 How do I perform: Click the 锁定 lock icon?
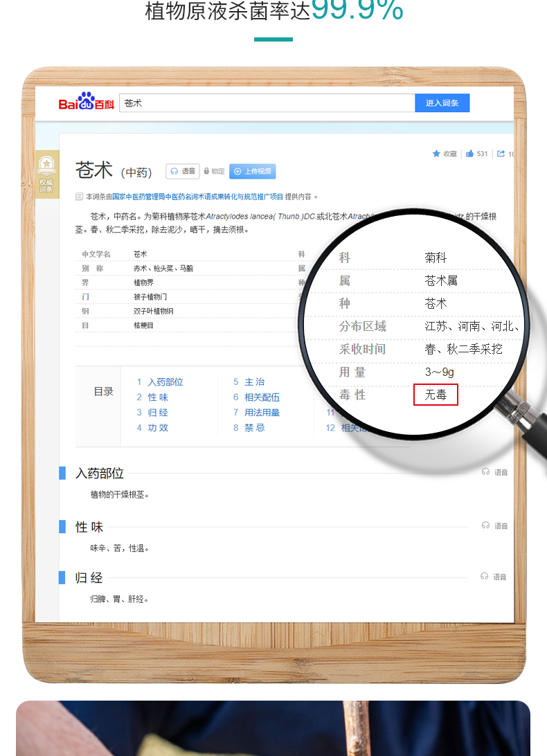pyautogui.click(x=206, y=171)
